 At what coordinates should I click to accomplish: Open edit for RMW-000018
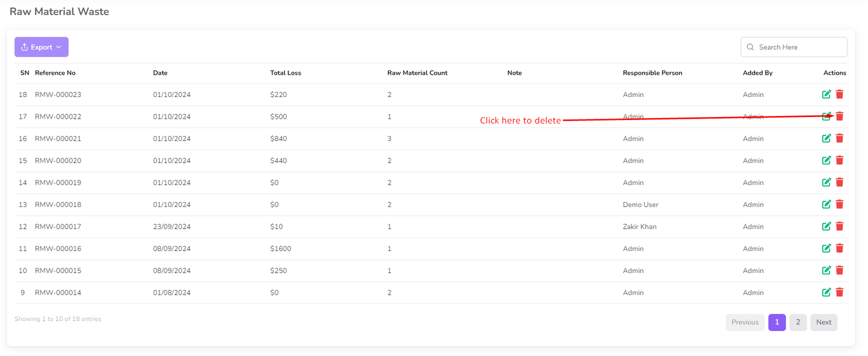826,204
